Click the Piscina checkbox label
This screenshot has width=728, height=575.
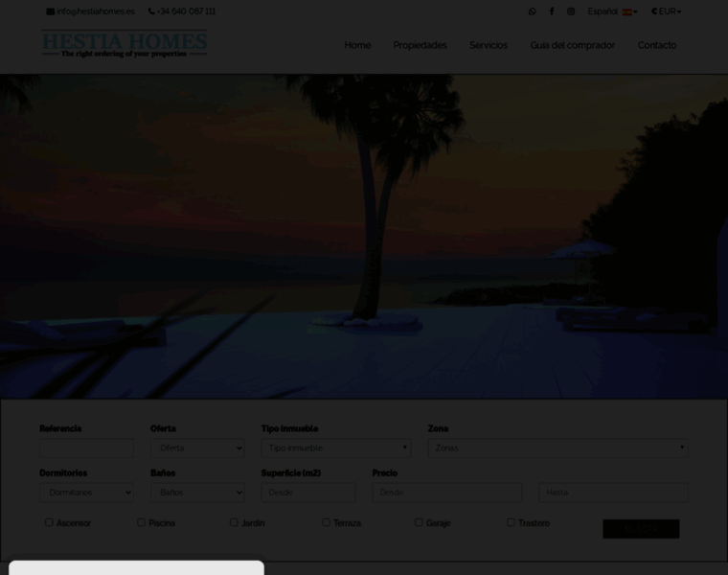pyautogui.click(x=162, y=523)
